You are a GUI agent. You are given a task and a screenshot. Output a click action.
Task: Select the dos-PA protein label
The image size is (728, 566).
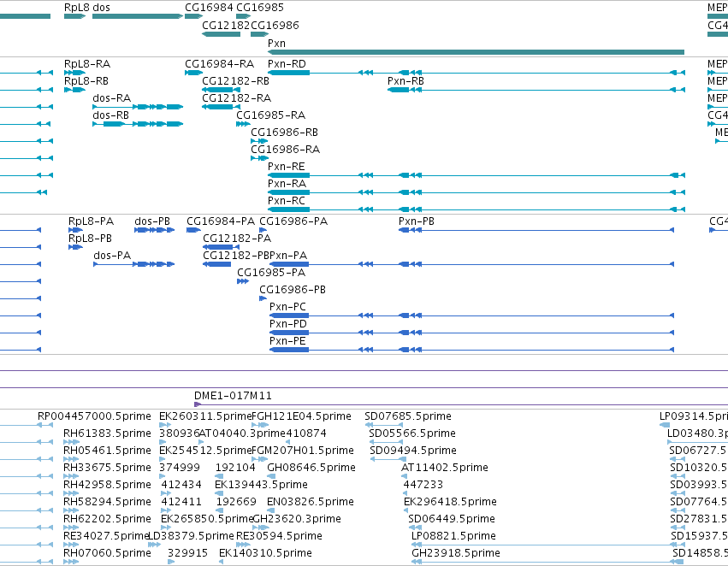(x=112, y=256)
